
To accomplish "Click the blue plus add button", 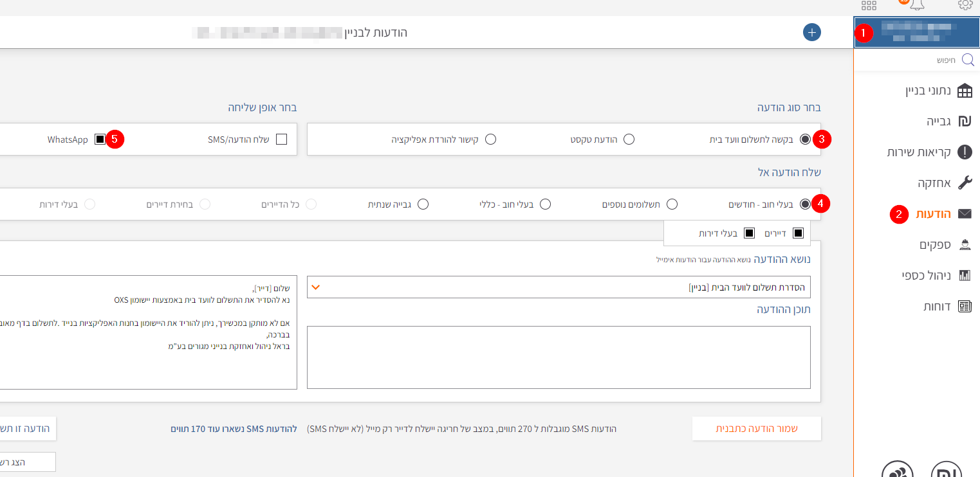I will coord(812,32).
